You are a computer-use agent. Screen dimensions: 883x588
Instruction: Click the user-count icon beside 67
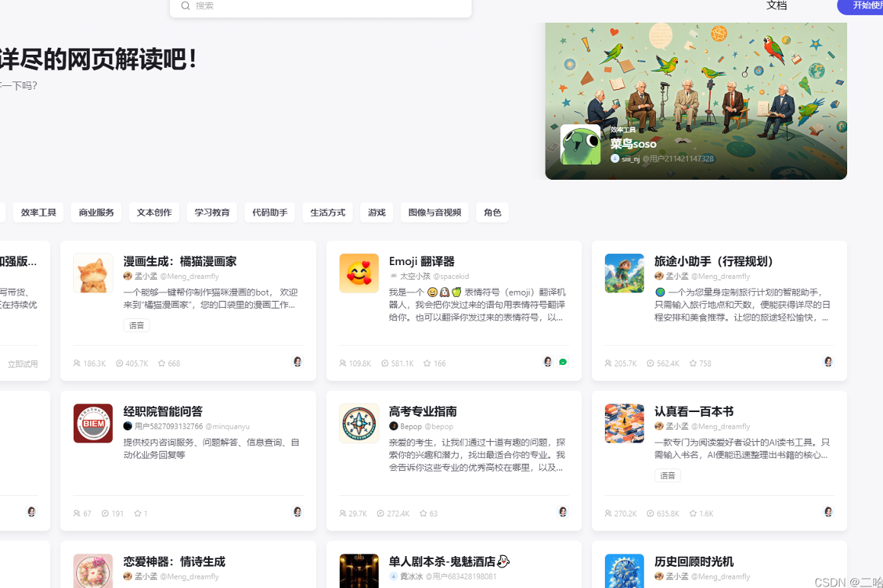coord(77,513)
